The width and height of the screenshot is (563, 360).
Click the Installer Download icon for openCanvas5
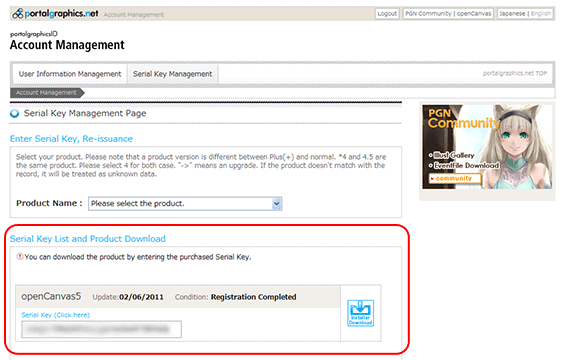[360, 313]
